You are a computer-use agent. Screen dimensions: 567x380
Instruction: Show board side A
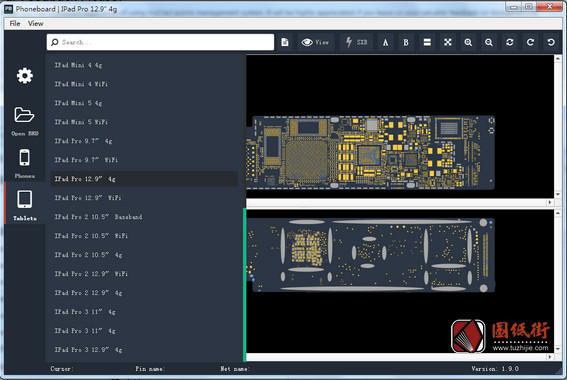tap(385, 43)
